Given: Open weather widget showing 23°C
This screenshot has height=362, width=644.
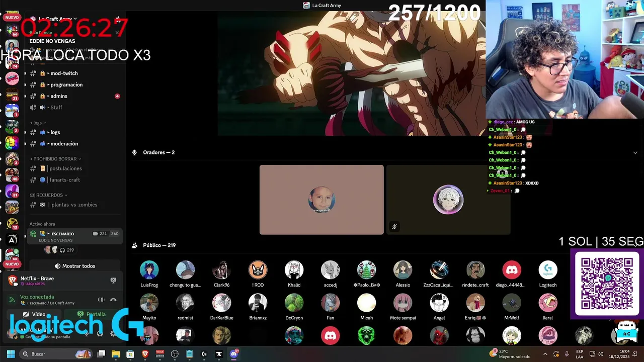Looking at the screenshot, I should click(510, 354).
